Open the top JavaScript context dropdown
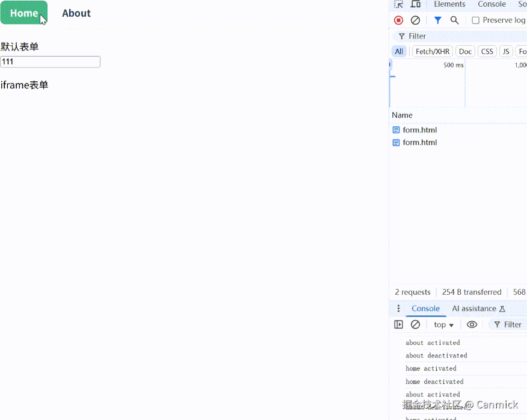The width and height of the screenshot is (527, 420). [443, 324]
